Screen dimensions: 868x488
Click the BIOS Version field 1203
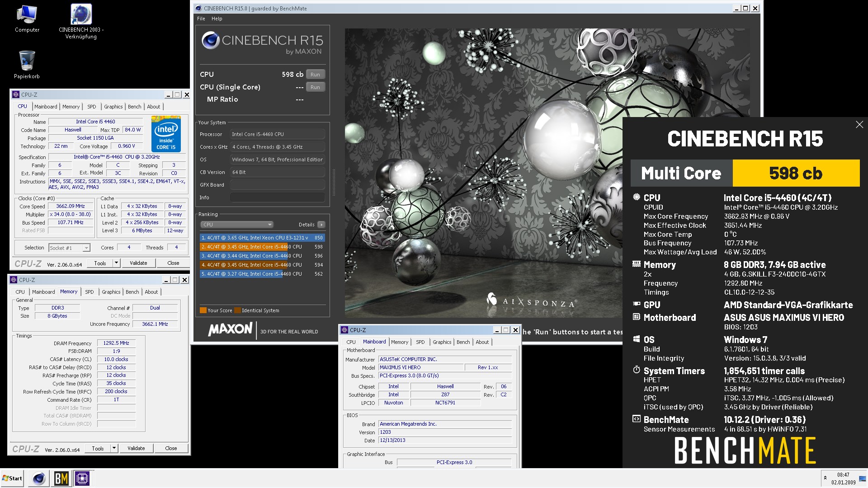coord(445,432)
